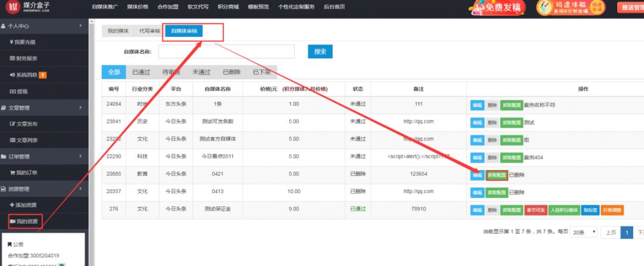The width and height of the screenshot is (644, 266).
Task: Open 自媒体推广 in top navigation
Action: point(105,7)
